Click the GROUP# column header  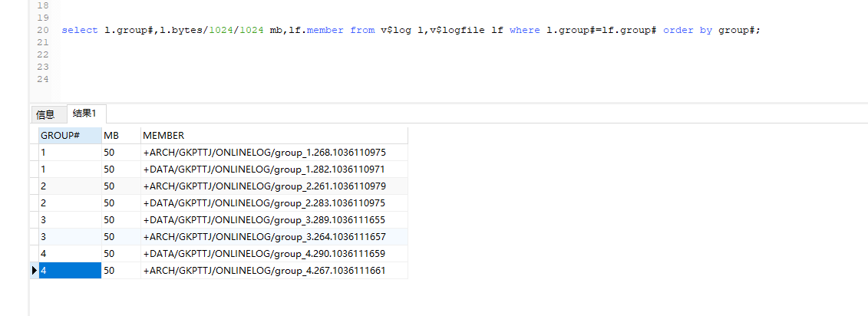click(71, 136)
